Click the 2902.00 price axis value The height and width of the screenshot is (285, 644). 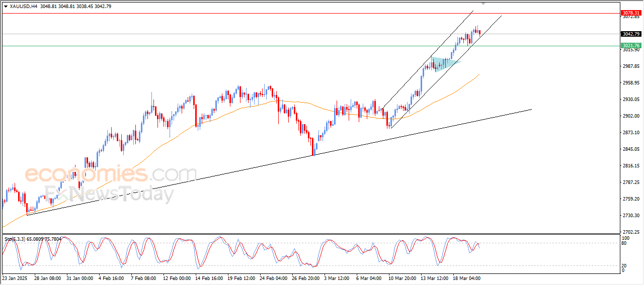click(x=630, y=116)
